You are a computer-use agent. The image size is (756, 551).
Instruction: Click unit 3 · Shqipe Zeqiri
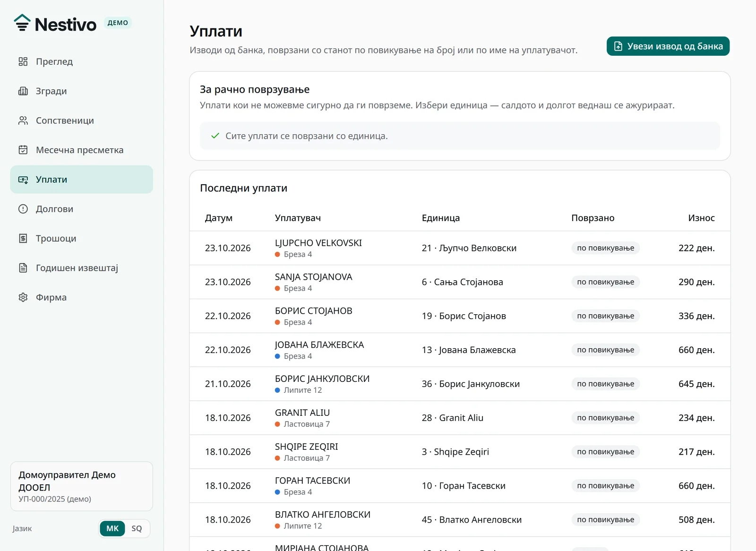click(x=455, y=452)
